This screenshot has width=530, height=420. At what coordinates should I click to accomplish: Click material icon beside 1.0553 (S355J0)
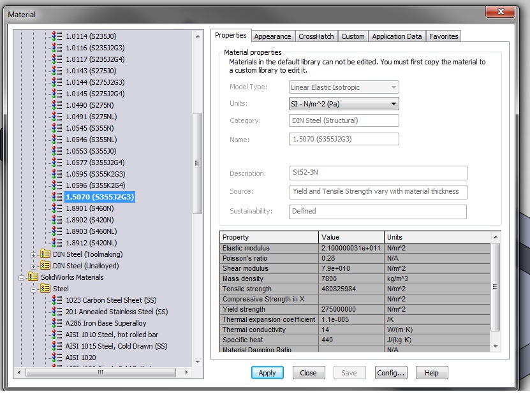[x=57, y=151]
